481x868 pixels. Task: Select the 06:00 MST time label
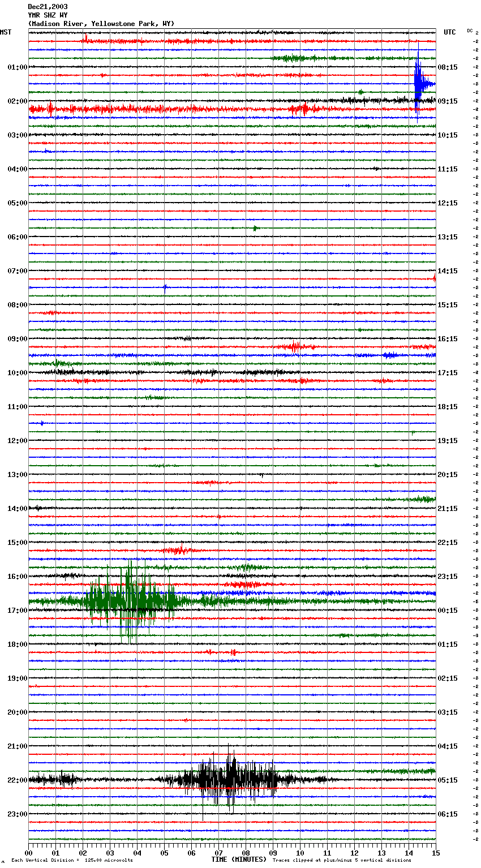pyautogui.click(x=17, y=237)
